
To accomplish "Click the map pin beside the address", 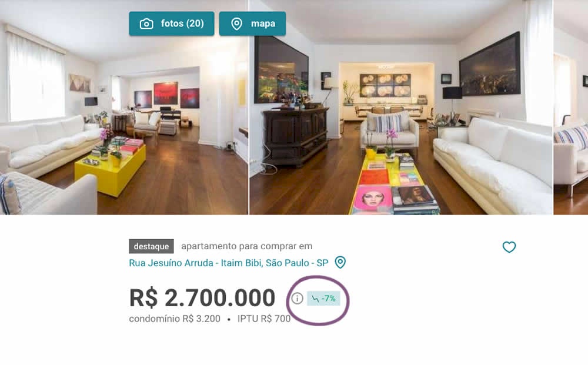I will (340, 262).
